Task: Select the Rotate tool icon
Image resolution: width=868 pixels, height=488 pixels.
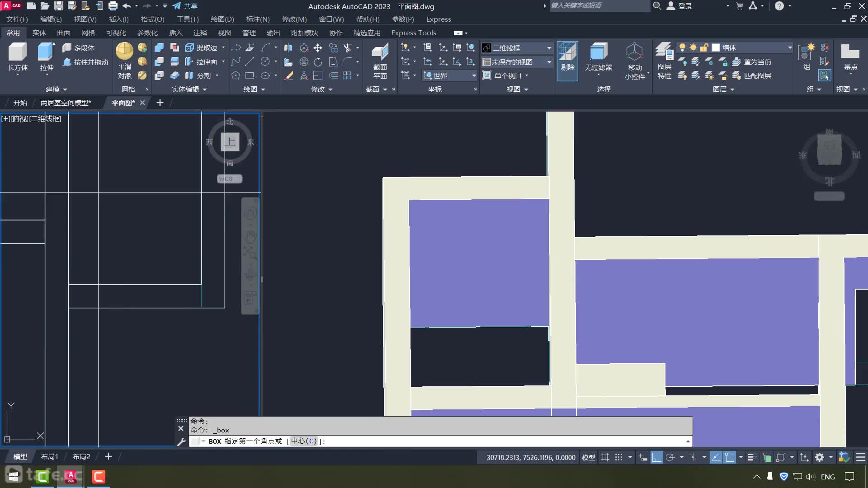Action: pos(318,61)
